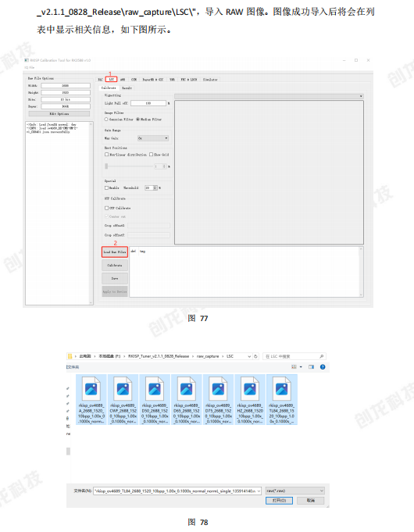Image resolution: width=414 pixels, height=532 pixels.
Task: Click the Reset Positions slider handle
Action: pos(106,166)
